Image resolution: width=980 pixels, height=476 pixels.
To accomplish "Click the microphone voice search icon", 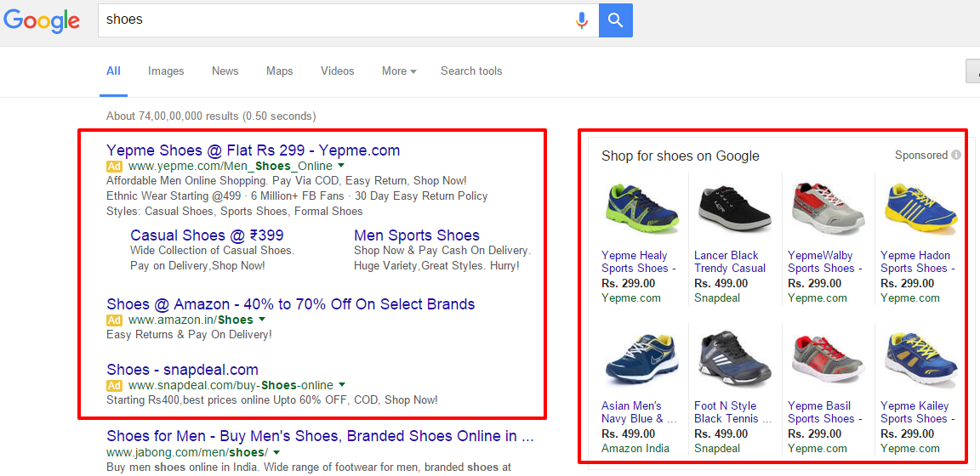I will point(582,20).
